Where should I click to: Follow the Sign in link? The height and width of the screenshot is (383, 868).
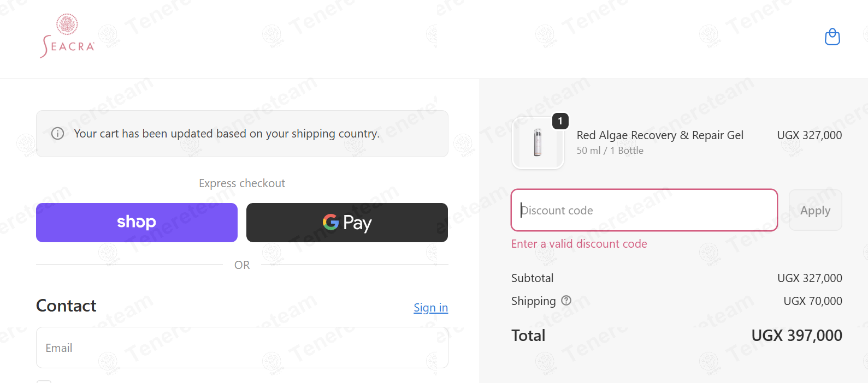click(x=430, y=308)
